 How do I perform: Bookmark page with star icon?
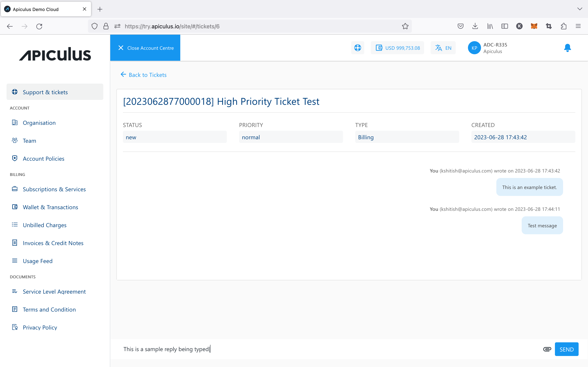[x=405, y=26]
